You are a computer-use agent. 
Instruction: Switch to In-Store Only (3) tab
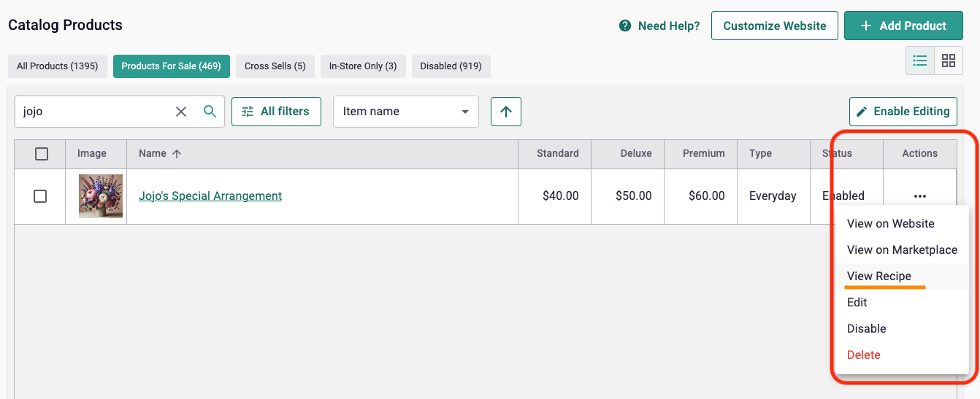363,66
